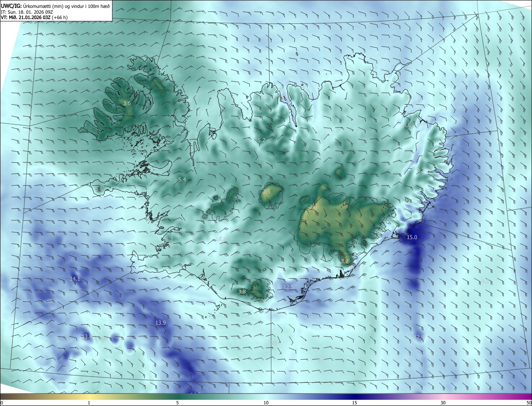Click the 12.9 value label offshore
The width and height of the screenshot is (532, 406).
coord(419,337)
